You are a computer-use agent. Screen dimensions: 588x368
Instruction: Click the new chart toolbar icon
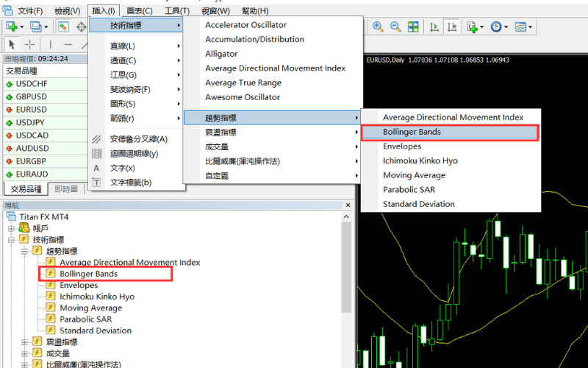(12, 26)
